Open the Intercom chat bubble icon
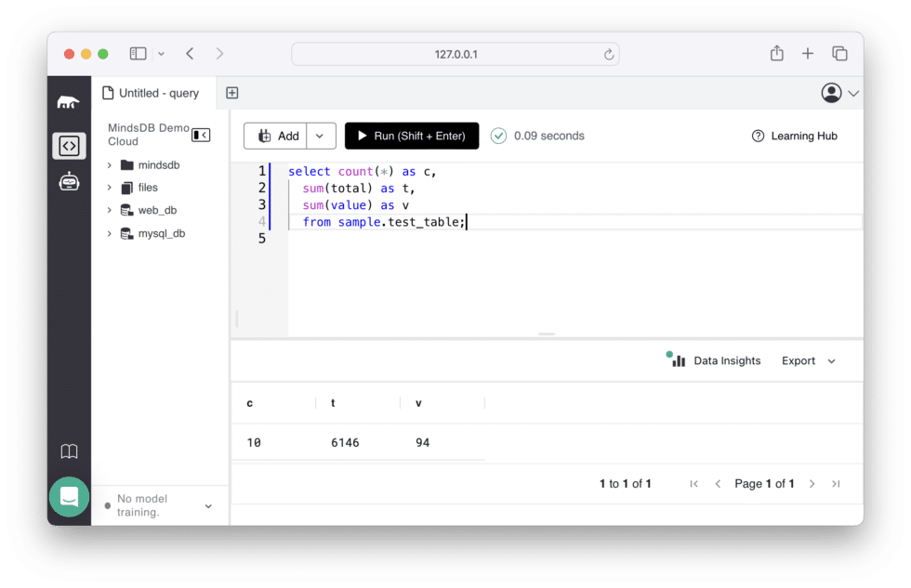This screenshot has width=911, height=588. tap(69, 497)
